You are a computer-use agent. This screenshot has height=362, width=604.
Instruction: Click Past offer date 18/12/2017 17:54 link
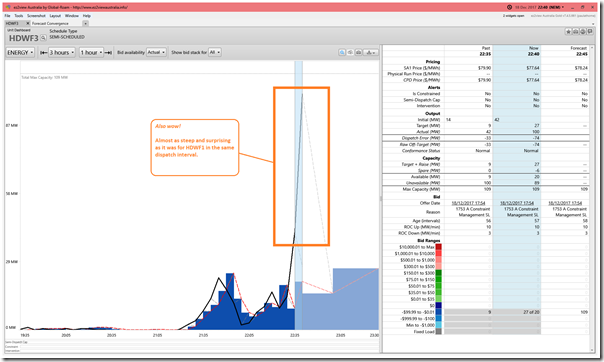[468, 203]
